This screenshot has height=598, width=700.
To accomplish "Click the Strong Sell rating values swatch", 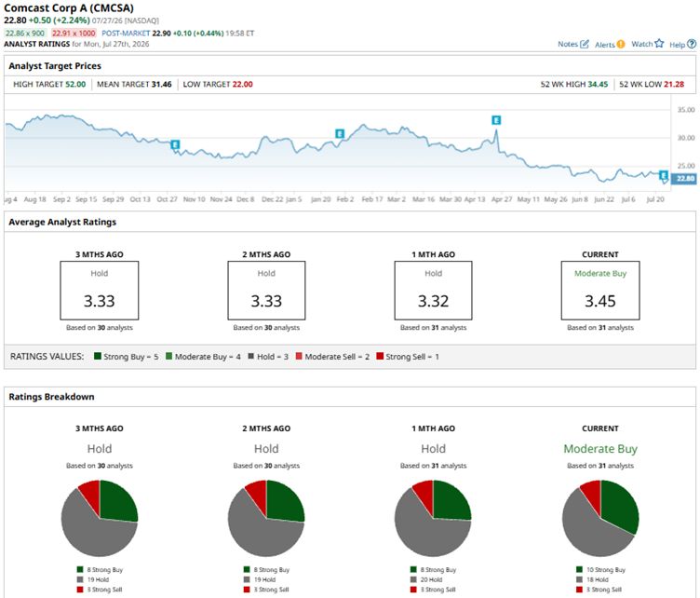I will pyautogui.click(x=380, y=356).
